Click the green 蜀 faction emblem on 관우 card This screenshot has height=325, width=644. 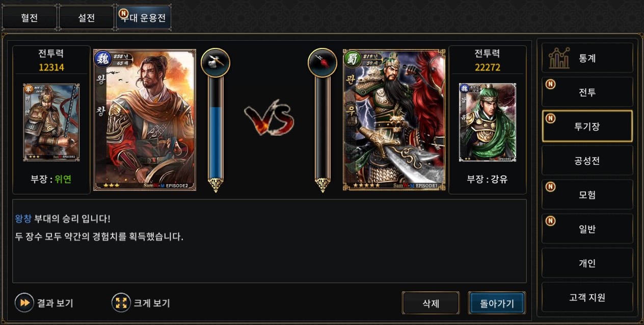352,59
